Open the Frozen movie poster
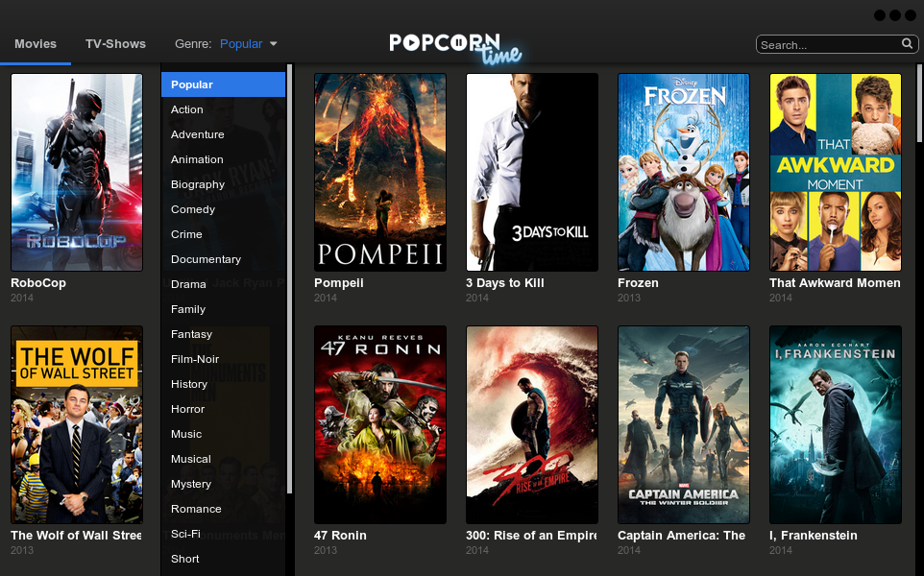 [683, 172]
